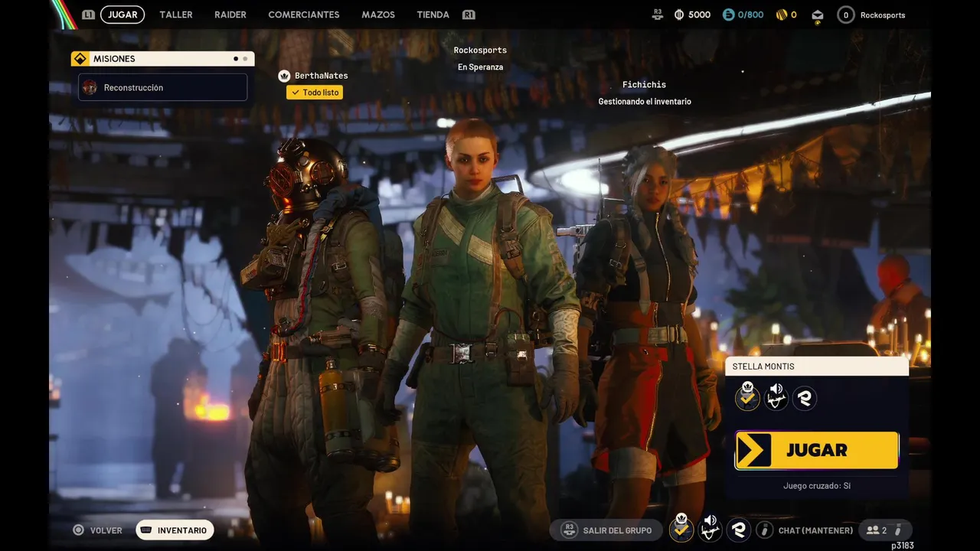The width and height of the screenshot is (980, 551).
Task: Click the Rockosports username in top bar
Action: [x=883, y=15]
